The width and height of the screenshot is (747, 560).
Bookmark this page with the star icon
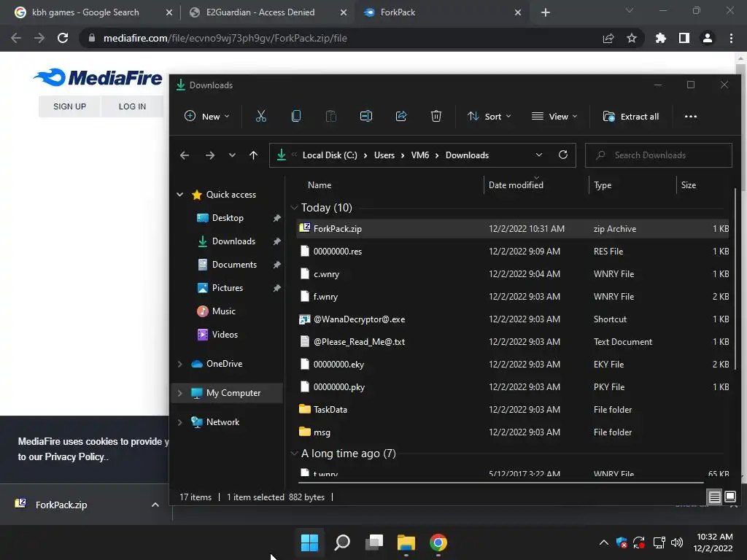point(632,38)
